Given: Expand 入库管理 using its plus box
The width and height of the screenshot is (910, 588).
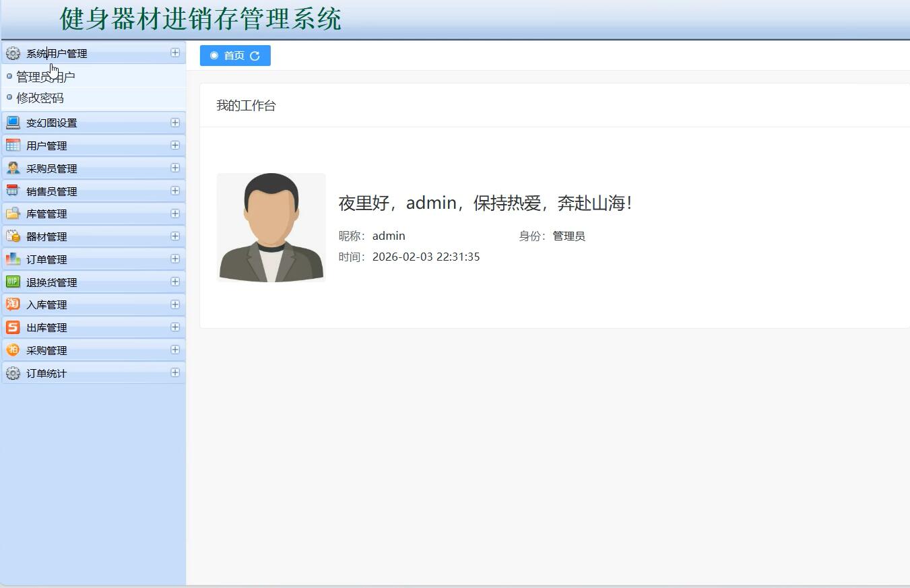Looking at the screenshot, I should pos(175,304).
